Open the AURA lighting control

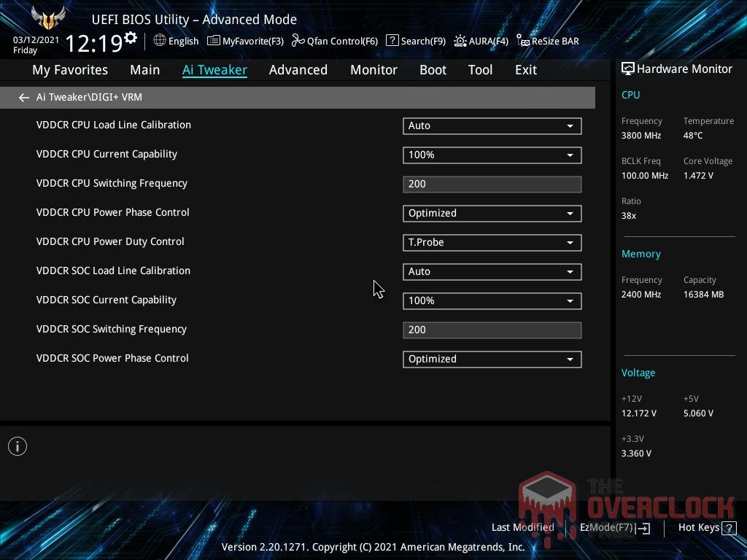pos(481,41)
